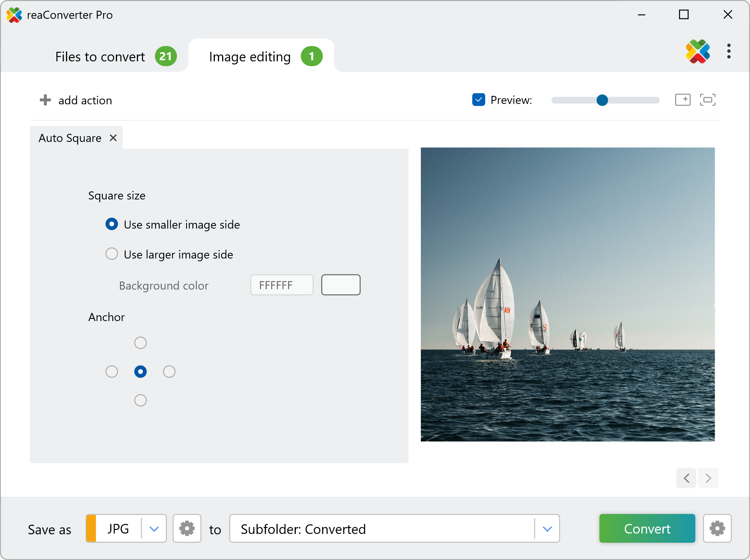The height and width of the screenshot is (560, 750).
Task: Open the three-dot options menu
Action: (x=729, y=51)
